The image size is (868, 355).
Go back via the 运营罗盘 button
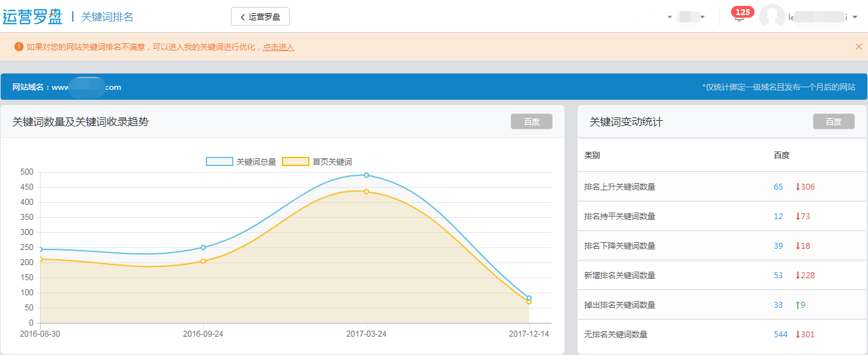[260, 16]
